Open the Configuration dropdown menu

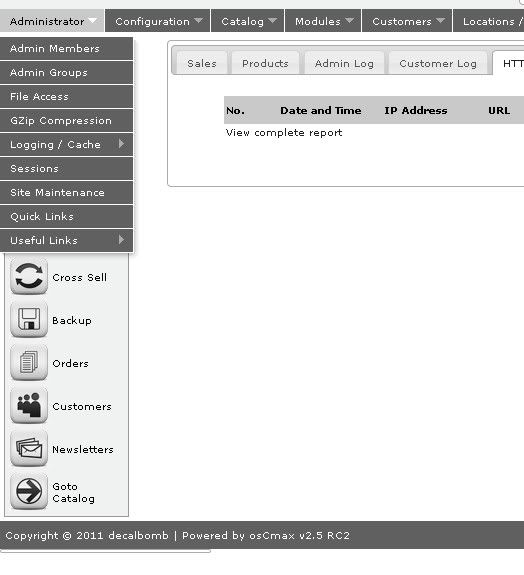click(158, 21)
